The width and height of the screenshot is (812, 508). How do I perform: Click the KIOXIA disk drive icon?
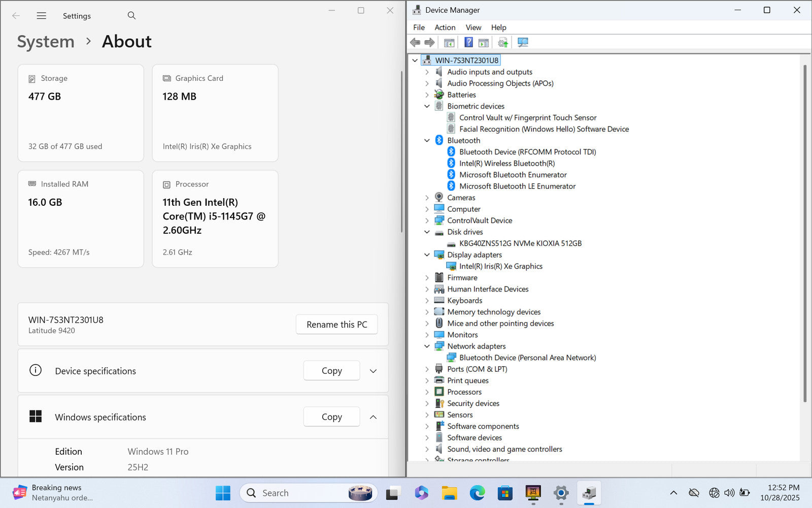coord(451,244)
